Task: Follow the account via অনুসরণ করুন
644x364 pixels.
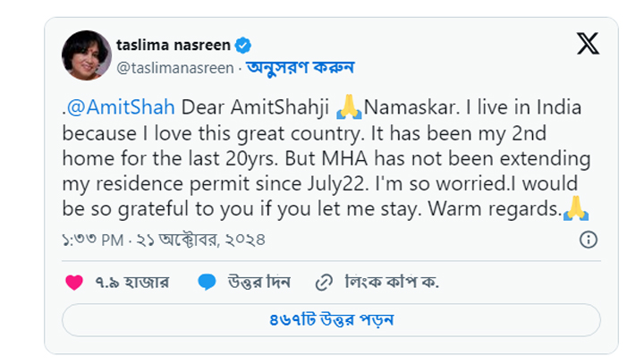Action: pyautogui.click(x=301, y=67)
